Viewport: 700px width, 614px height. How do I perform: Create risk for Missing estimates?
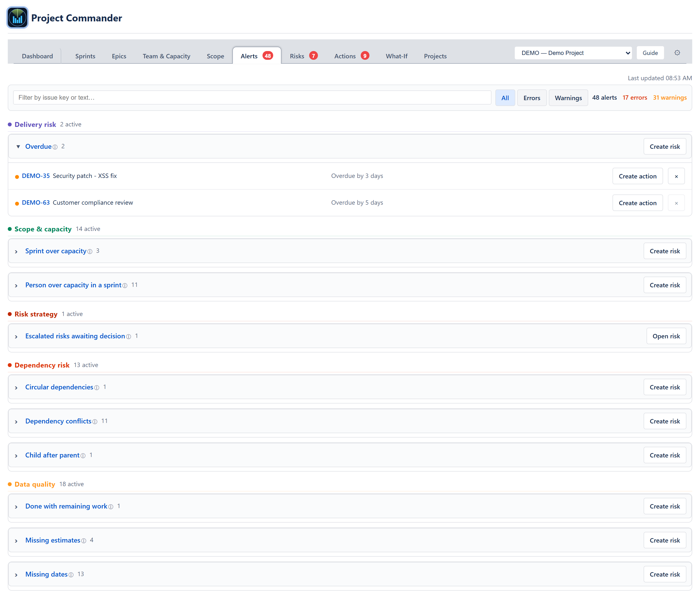point(664,540)
